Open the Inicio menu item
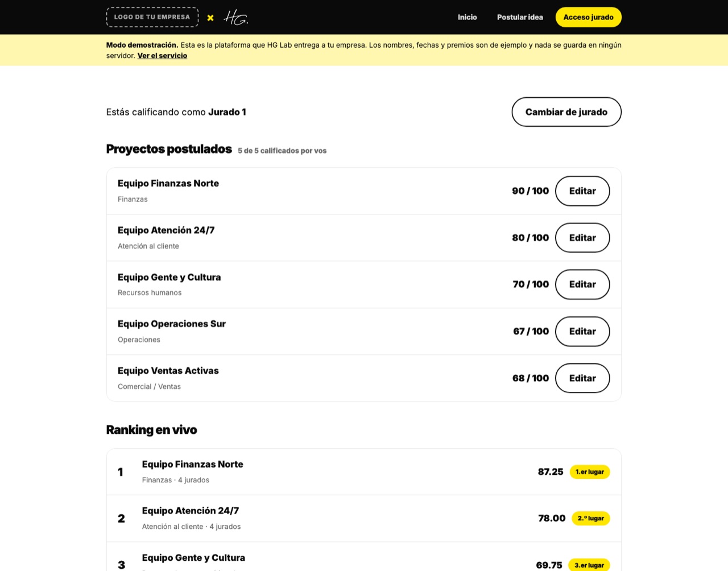The height and width of the screenshot is (571, 728). tap(468, 17)
